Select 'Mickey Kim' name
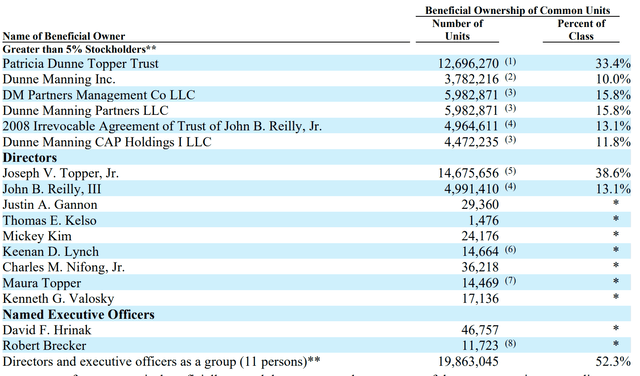This screenshot has height=376, width=640. 37,236
